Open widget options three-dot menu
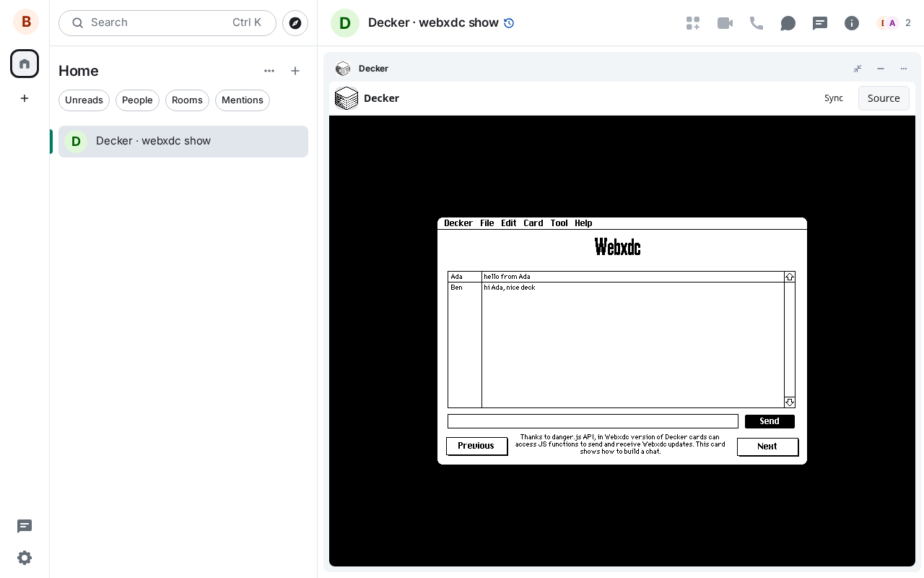924x578 pixels. click(x=904, y=69)
